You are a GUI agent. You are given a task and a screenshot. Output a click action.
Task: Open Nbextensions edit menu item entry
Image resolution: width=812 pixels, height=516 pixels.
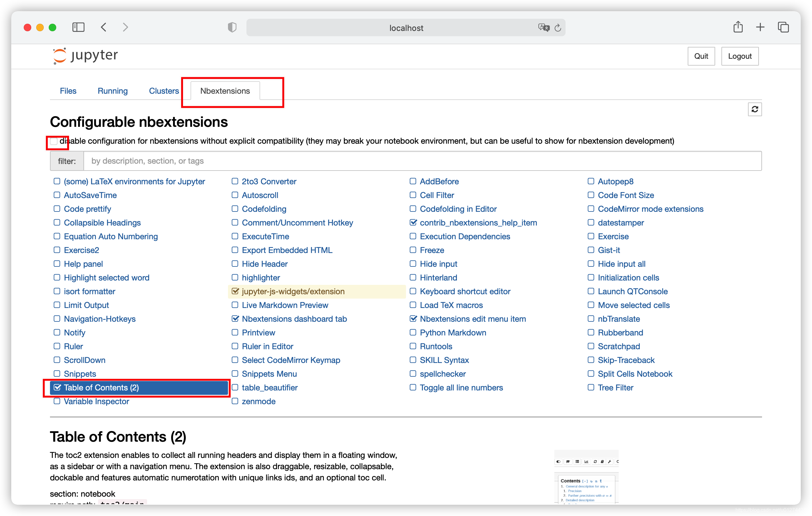tap(473, 319)
